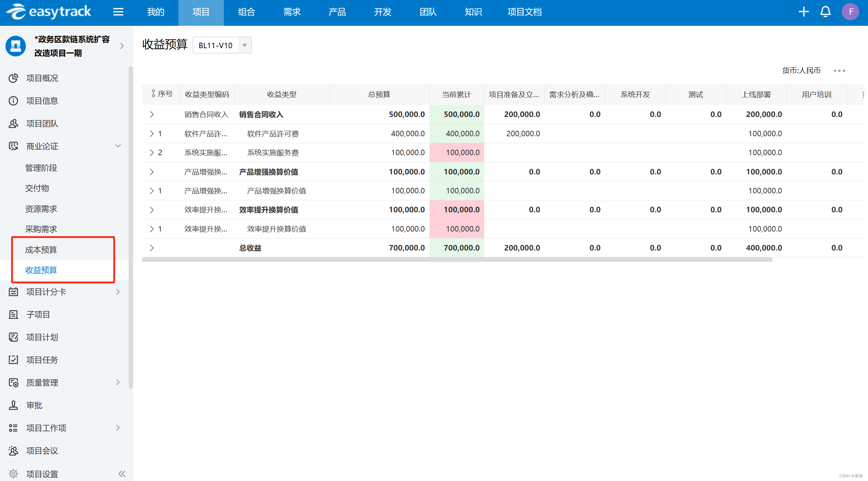The width and height of the screenshot is (868, 481).
Task: Go to 管理阶段 in sidebar
Action: (x=41, y=168)
